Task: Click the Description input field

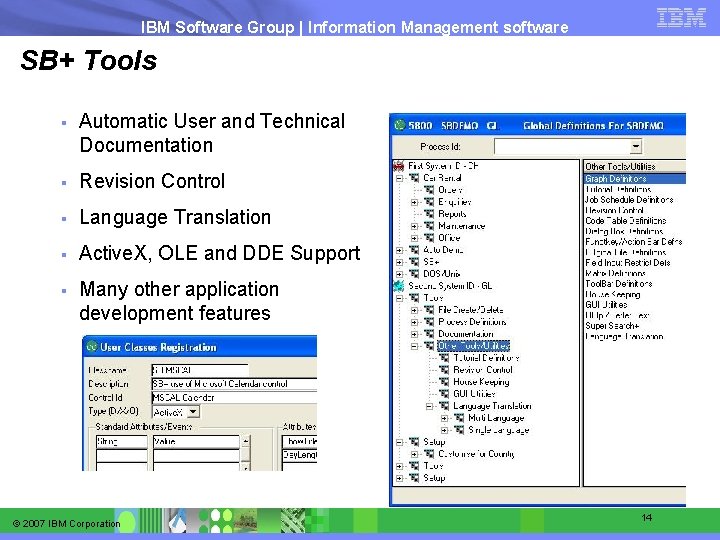Action: (x=234, y=384)
